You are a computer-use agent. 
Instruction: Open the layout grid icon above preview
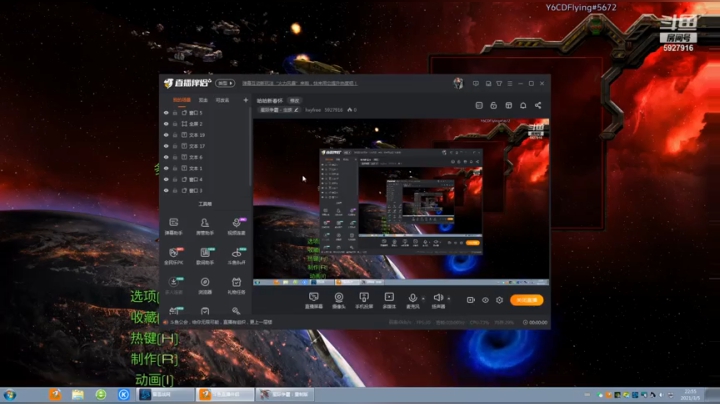pyautogui.click(x=508, y=105)
